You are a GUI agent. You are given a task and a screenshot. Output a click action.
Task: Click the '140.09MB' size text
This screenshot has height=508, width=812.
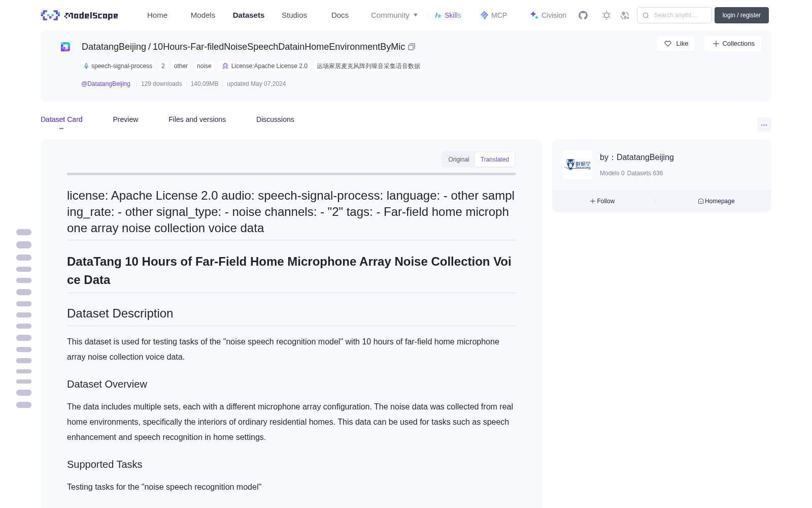coord(205,84)
